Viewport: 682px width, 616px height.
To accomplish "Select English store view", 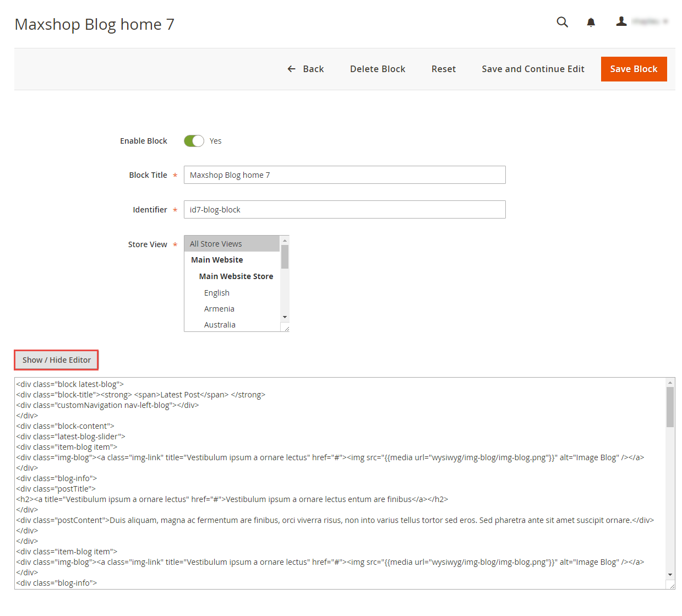I will click(x=217, y=293).
